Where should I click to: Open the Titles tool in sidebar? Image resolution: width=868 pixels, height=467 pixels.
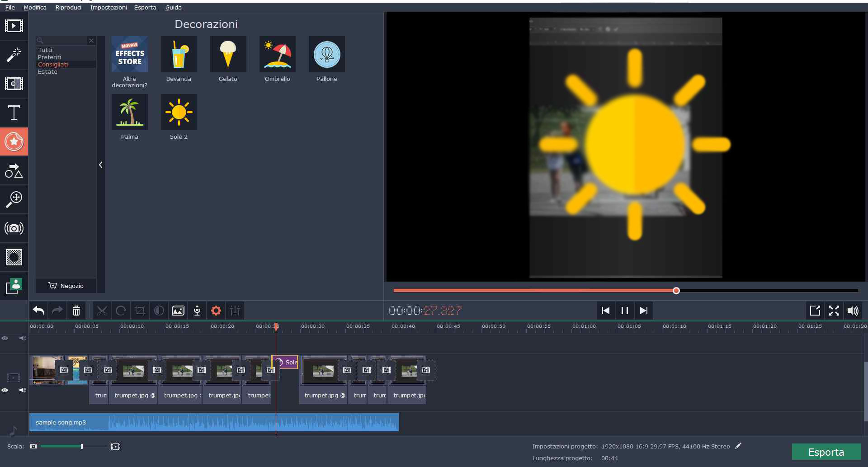tap(14, 113)
